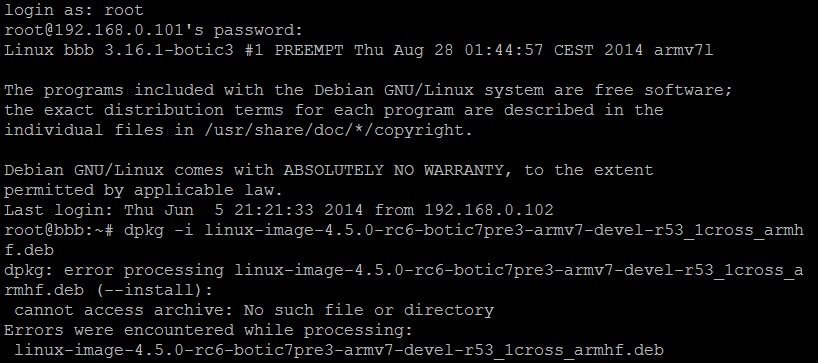821x363 pixels.
Task: Click 'Errors were encountered while processing:' line
Action: point(208,330)
